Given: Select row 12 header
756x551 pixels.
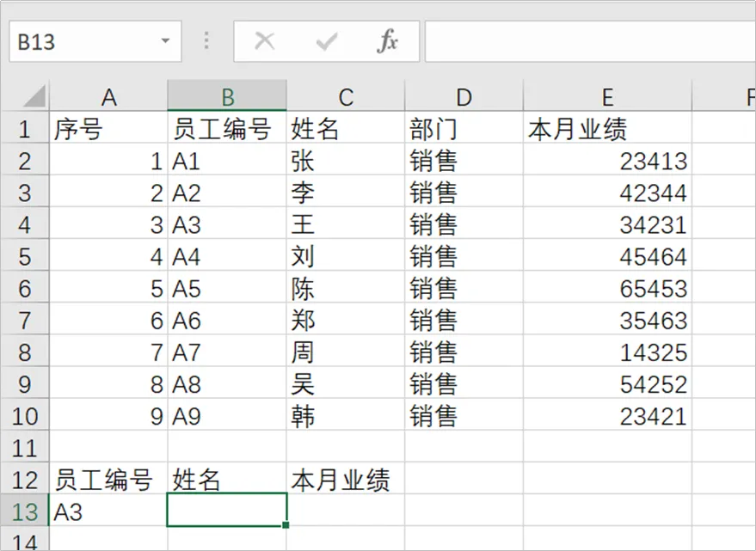Looking at the screenshot, I should pos(25,478).
